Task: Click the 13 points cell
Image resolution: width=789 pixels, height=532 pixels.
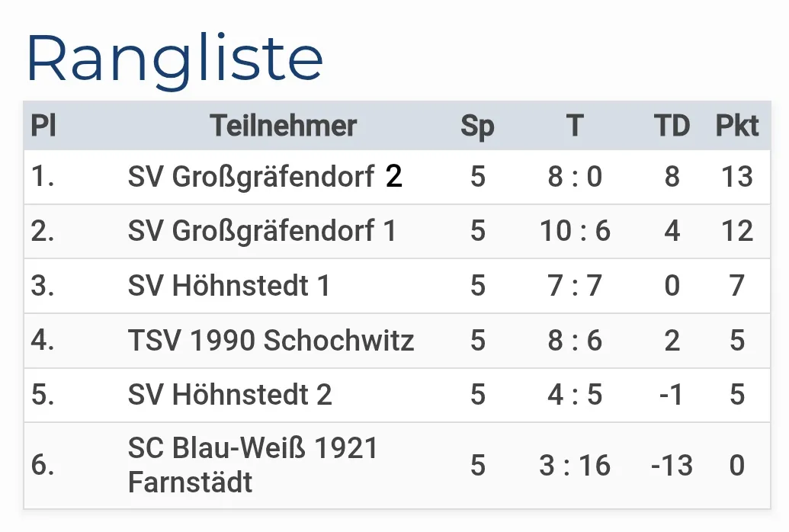Action: 736,177
